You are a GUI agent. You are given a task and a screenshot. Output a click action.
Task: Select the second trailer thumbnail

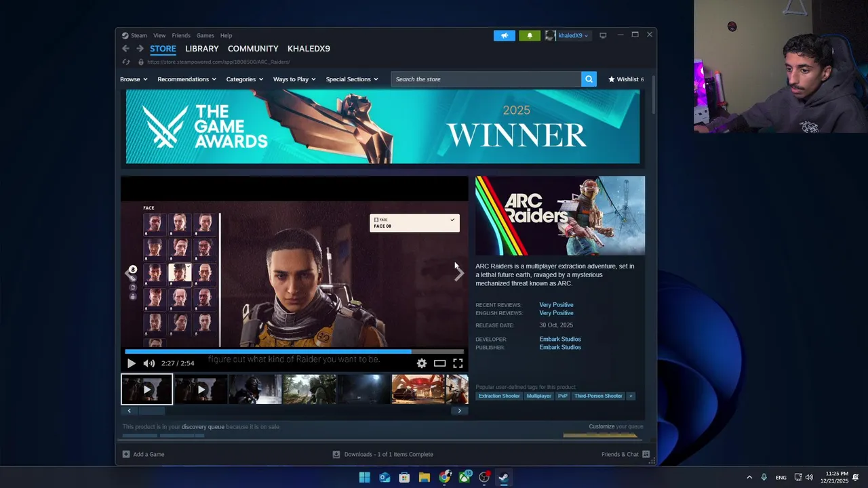[201, 389]
